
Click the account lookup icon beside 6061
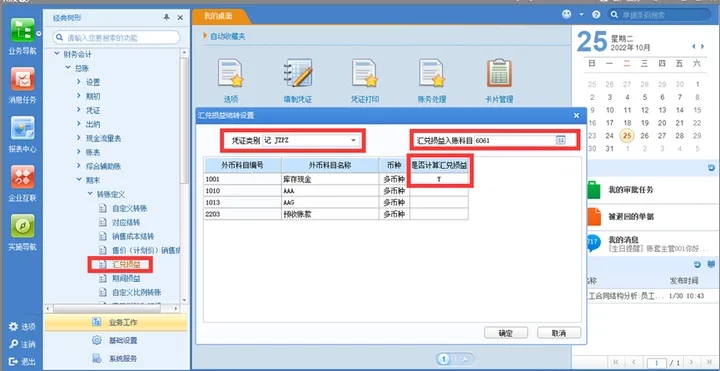[x=560, y=141]
